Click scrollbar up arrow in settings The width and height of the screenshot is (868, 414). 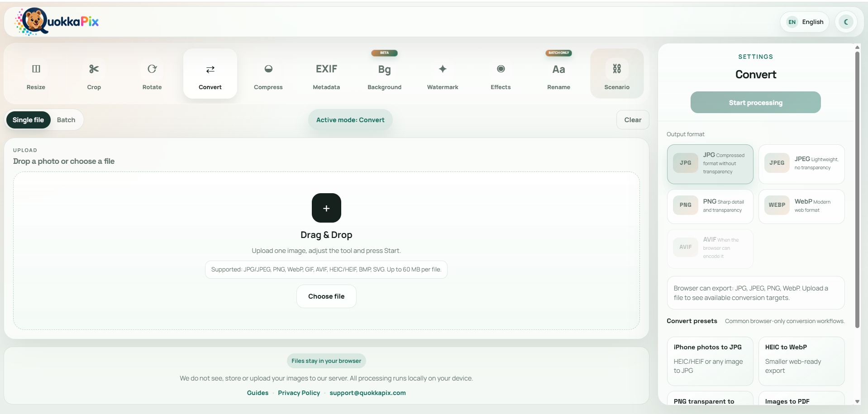click(857, 47)
